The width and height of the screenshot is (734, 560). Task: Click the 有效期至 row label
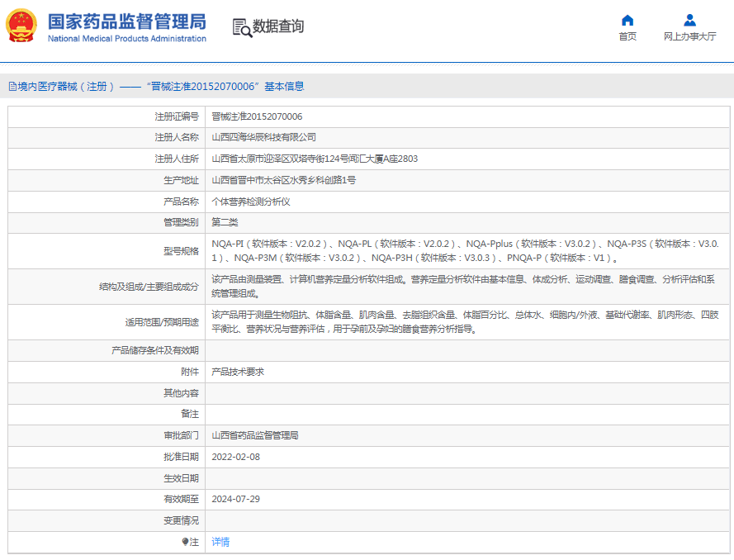181,499
